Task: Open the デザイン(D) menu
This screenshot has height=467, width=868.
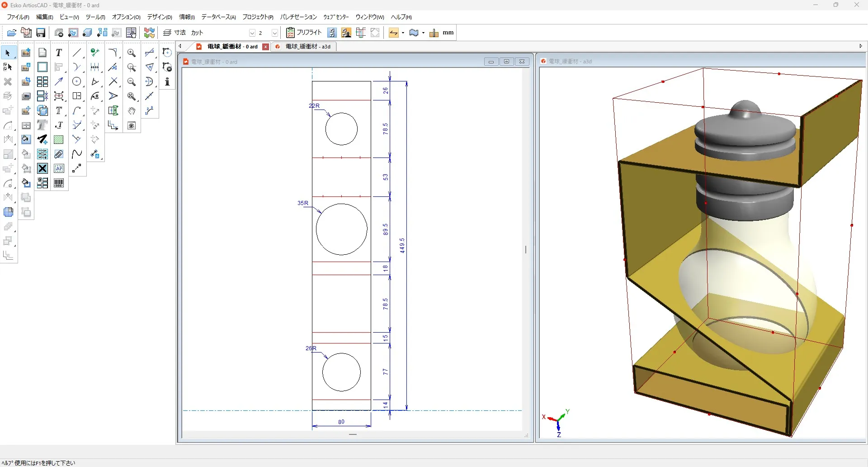Action: [159, 17]
